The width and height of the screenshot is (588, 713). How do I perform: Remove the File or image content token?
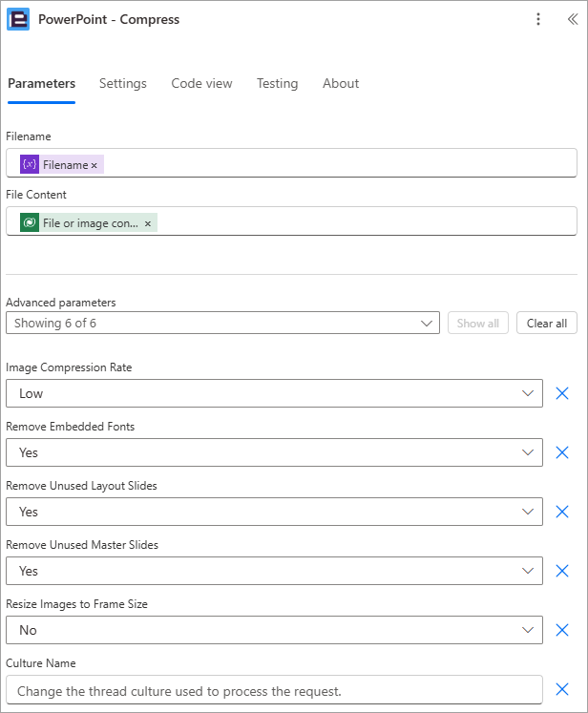tap(147, 223)
